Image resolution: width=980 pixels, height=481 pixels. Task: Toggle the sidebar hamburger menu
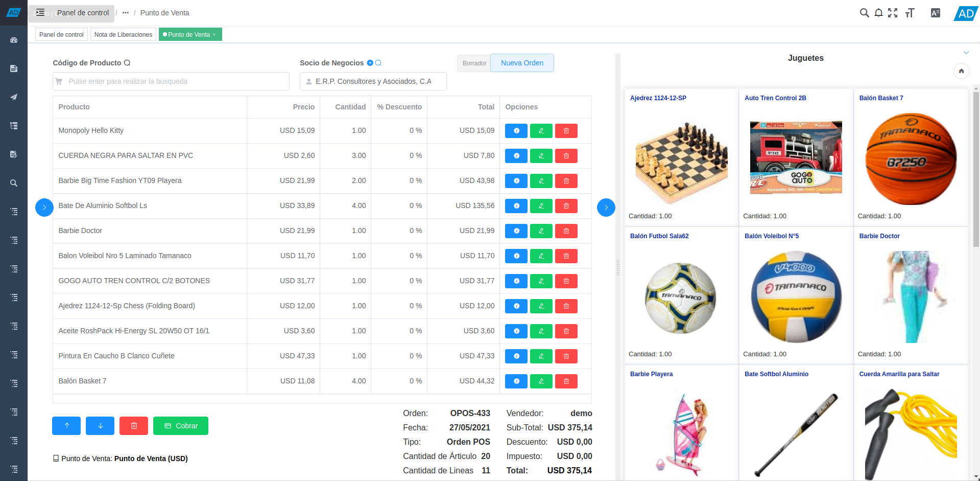point(40,13)
